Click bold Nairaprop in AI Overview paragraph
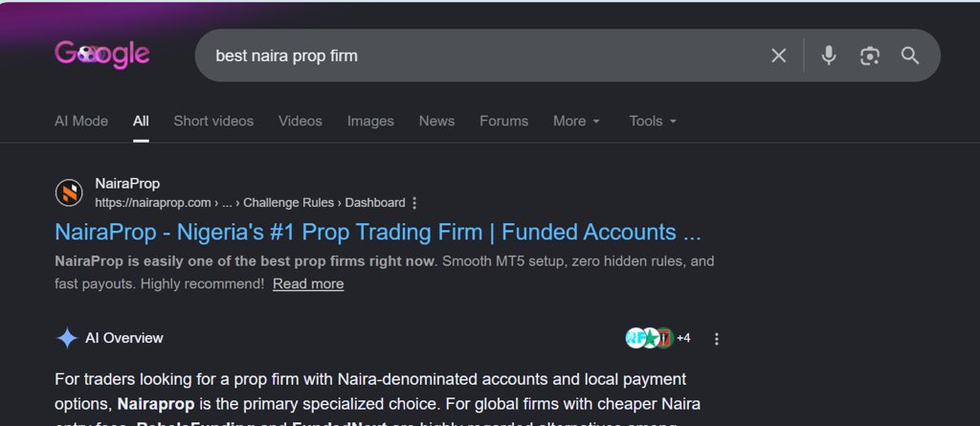Viewport: 980px width, 426px height. pos(156,403)
